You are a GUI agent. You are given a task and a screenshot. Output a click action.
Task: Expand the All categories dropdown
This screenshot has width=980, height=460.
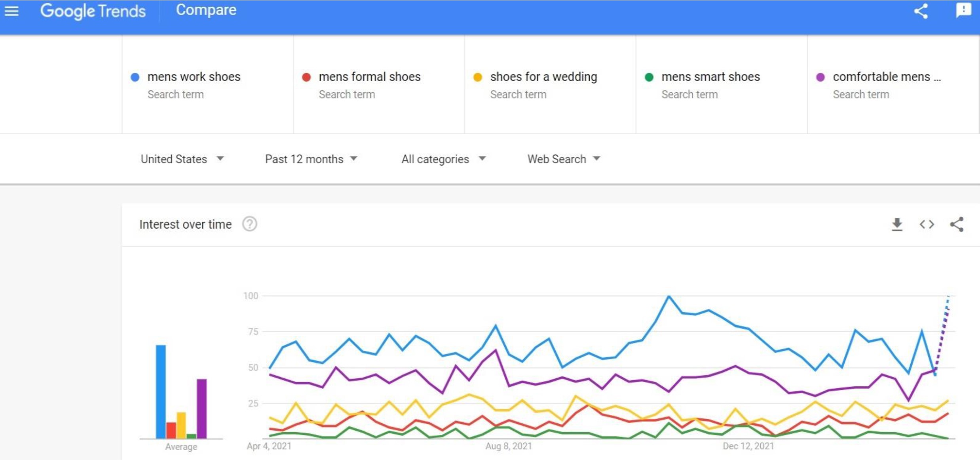pyautogui.click(x=443, y=159)
